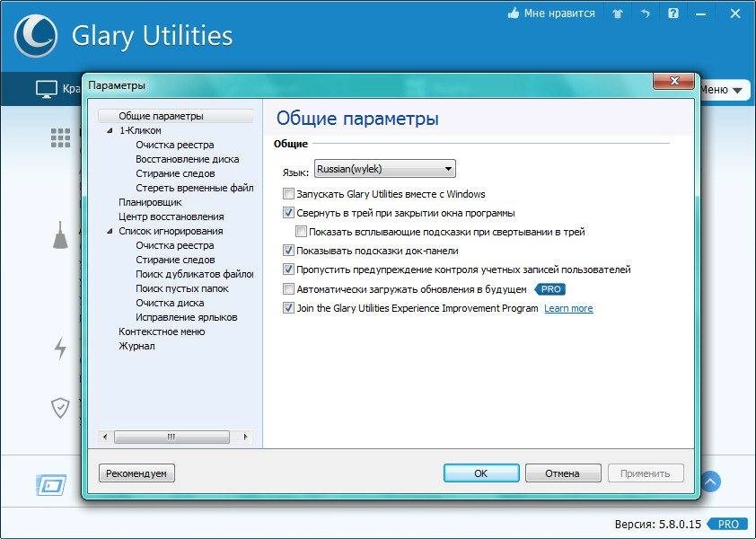Open the 'Планировщик' settings page
The width and height of the screenshot is (756, 539).
click(150, 202)
